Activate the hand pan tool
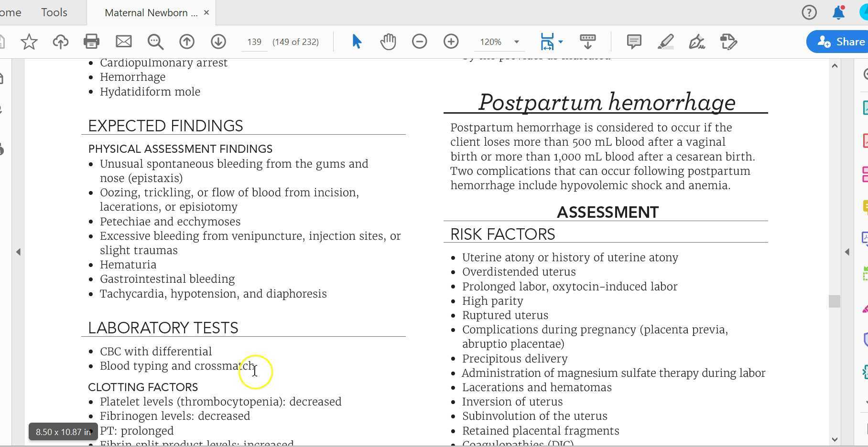The height and width of the screenshot is (447, 868). click(x=388, y=42)
